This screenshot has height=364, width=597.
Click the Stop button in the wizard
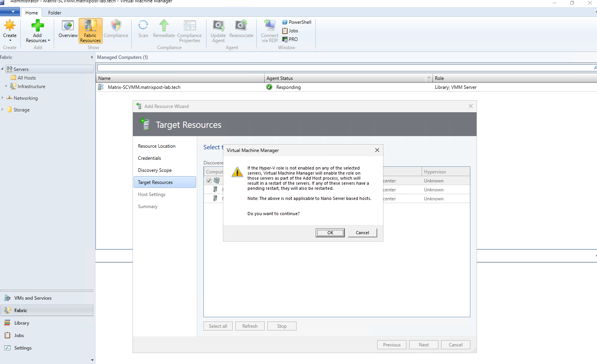[282, 326]
